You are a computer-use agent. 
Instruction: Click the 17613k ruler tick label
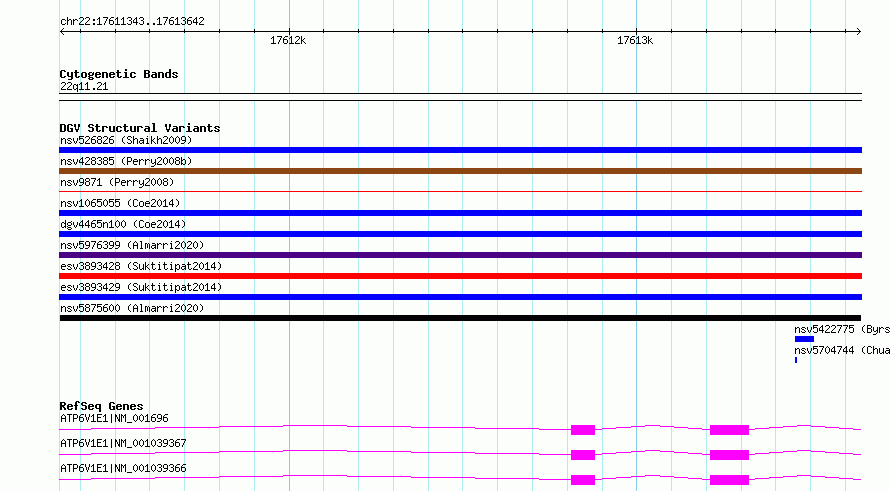coord(635,40)
